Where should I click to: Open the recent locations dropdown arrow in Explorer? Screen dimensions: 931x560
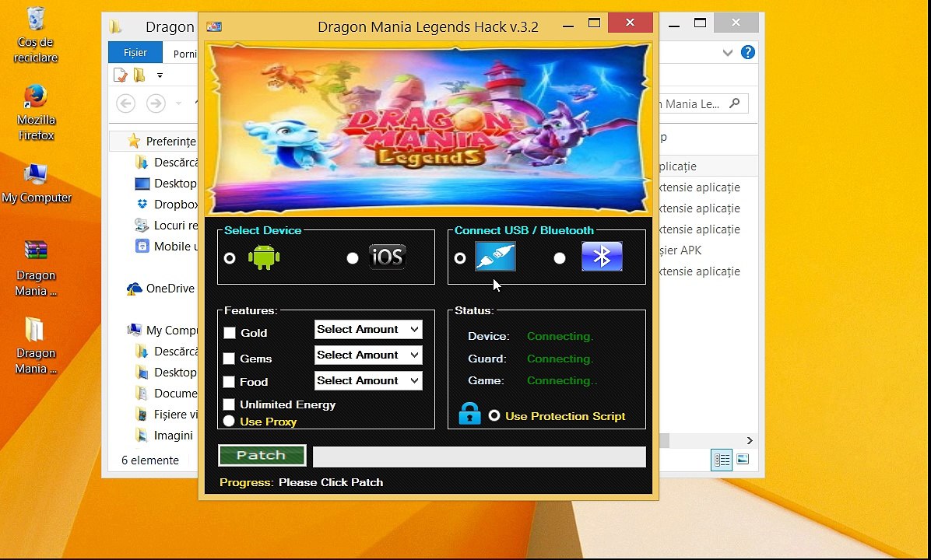(x=178, y=103)
